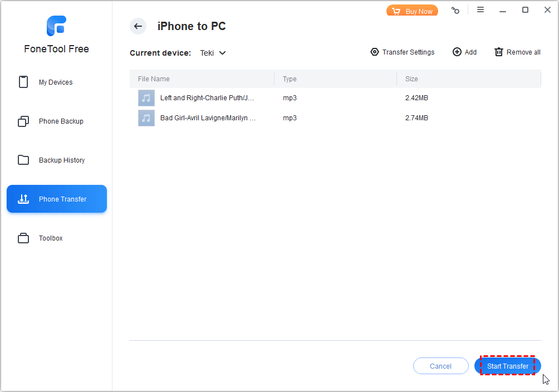Click the Buy Now button
This screenshot has height=392, width=559.
tap(412, 10)
